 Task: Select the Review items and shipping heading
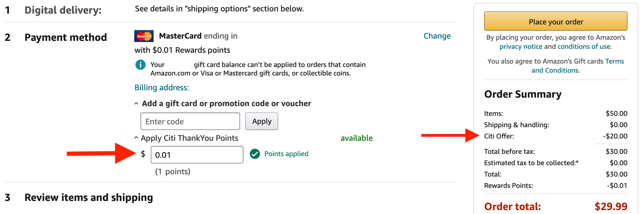tap(88, 197)
